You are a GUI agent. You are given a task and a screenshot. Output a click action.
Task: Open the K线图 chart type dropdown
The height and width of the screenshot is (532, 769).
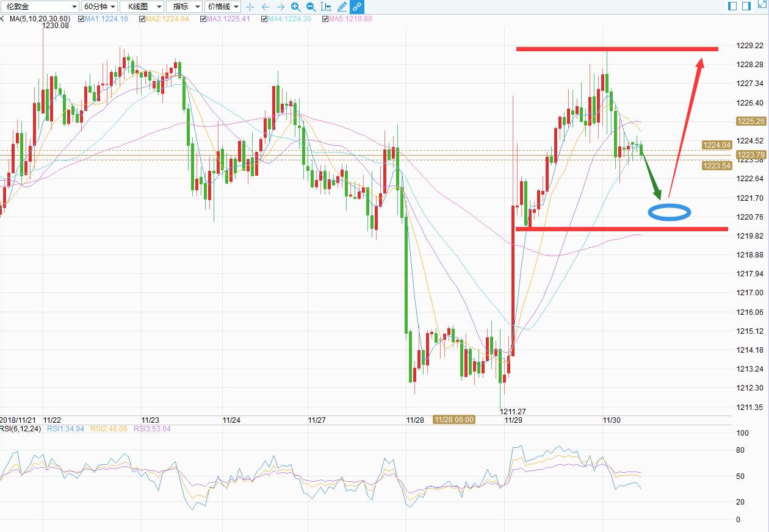click(142, 7)
